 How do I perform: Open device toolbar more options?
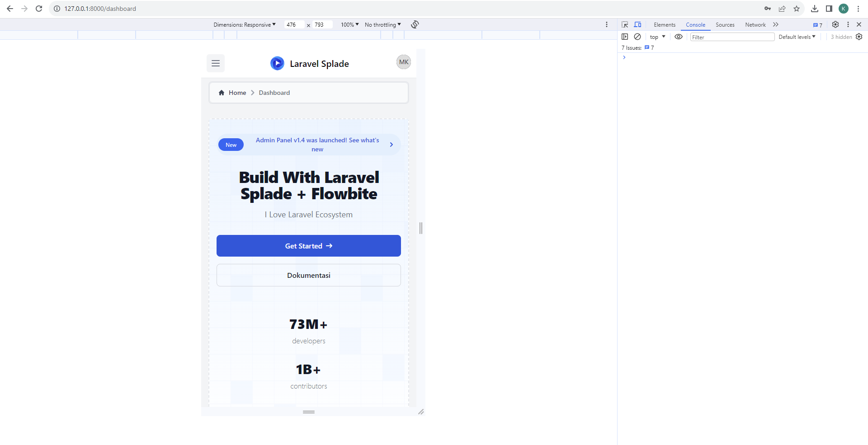coord(607,24)
